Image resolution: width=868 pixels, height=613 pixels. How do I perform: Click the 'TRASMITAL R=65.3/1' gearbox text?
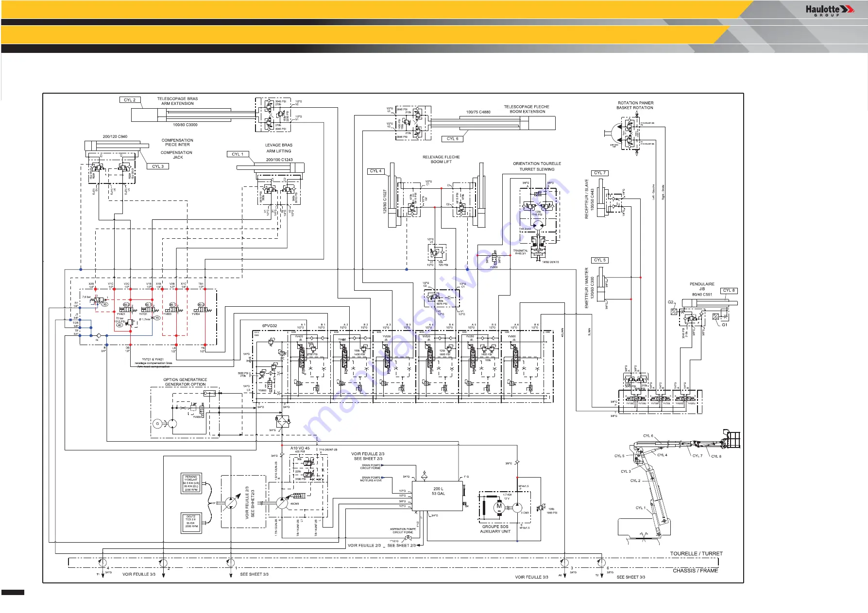tap(520, 252)
